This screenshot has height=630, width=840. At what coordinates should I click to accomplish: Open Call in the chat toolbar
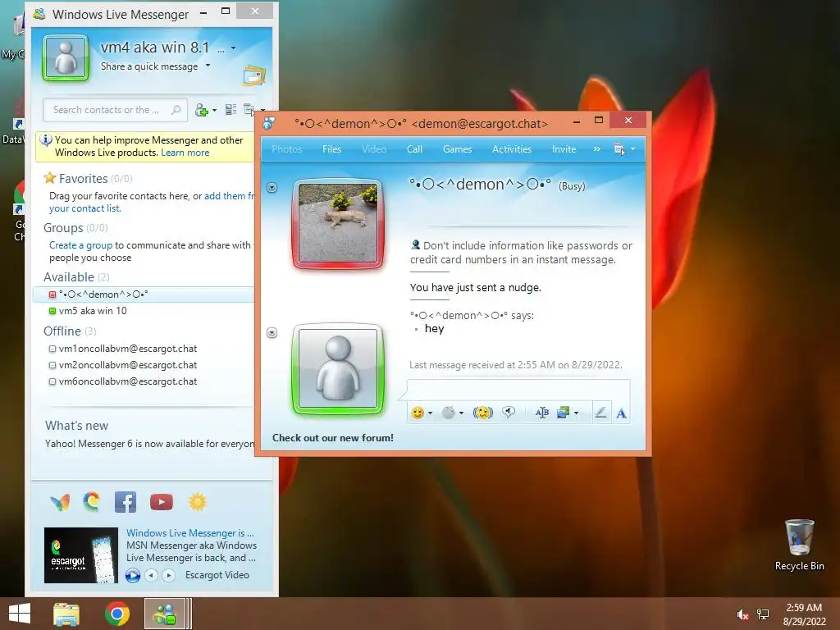point(414,149)
